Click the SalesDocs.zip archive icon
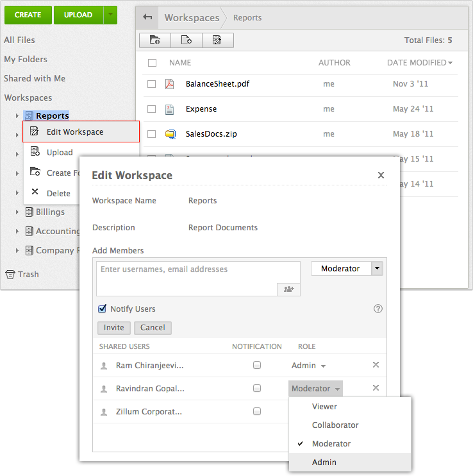 tap(170, 134)
